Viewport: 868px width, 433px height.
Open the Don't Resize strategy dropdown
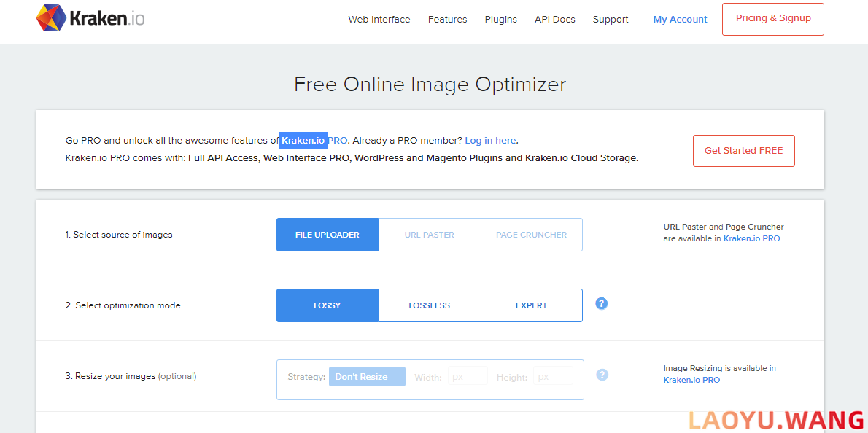[x=367, y=377]
